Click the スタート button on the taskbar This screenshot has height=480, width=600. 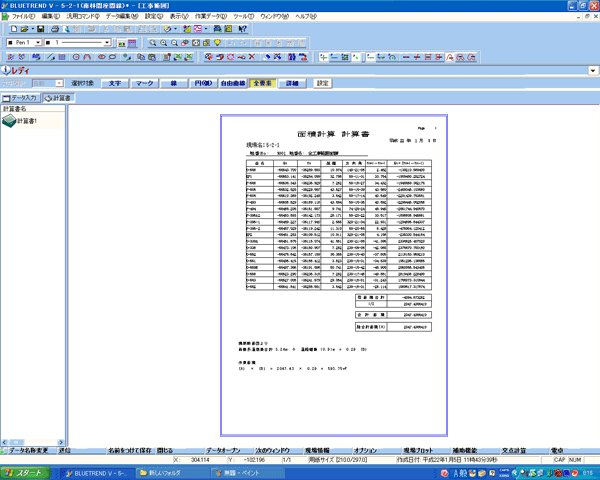25,473
